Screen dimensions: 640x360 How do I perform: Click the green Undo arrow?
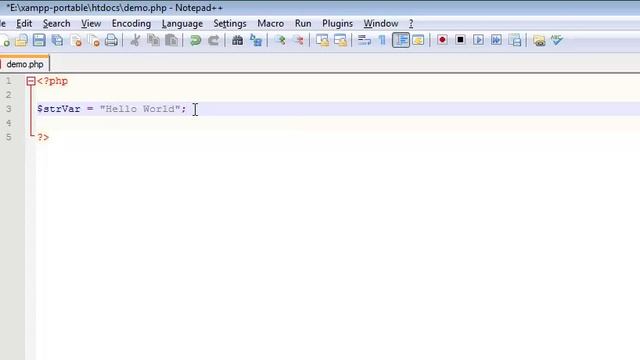pyautogui.click(x=196, y=40)
